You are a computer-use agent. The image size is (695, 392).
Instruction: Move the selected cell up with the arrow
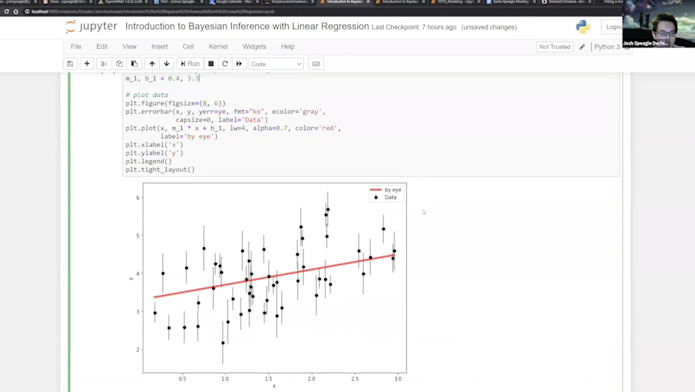point(152,64)
